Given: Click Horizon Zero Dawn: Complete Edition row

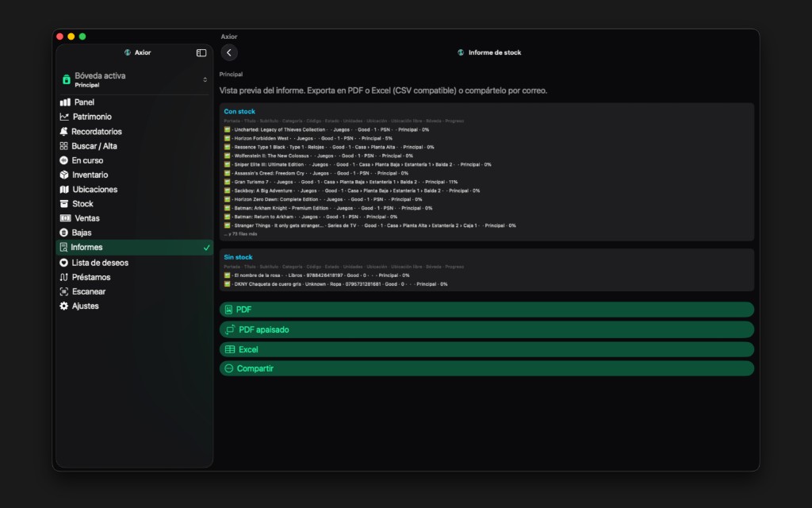Looking at the screenshot, I should click(x=324, y=199).
